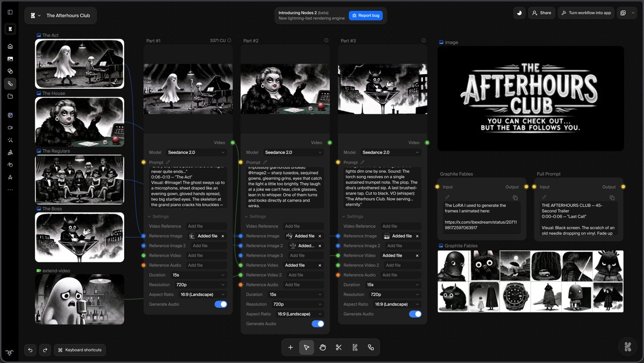Click Part #2 yellow Prompt input port
This screenshot has height=363, width=644.
(241, 162)
